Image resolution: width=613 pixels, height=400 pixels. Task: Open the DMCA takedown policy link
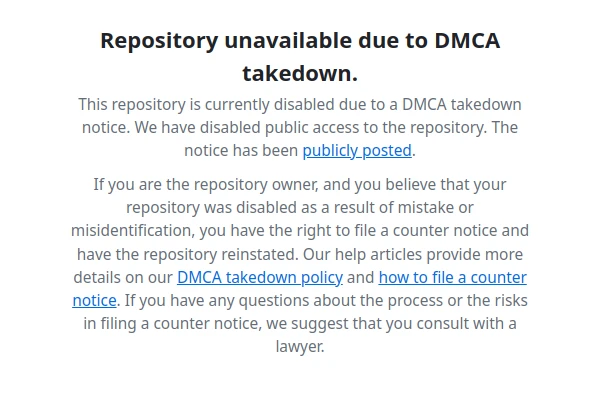click(x=260, y=278)
